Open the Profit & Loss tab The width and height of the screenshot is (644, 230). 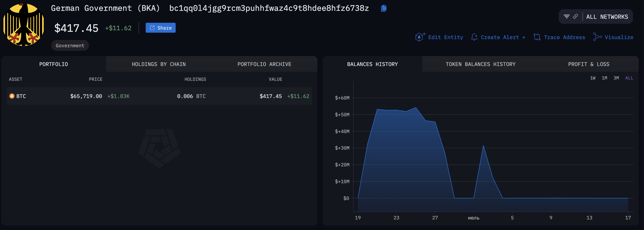click(588, 64)
